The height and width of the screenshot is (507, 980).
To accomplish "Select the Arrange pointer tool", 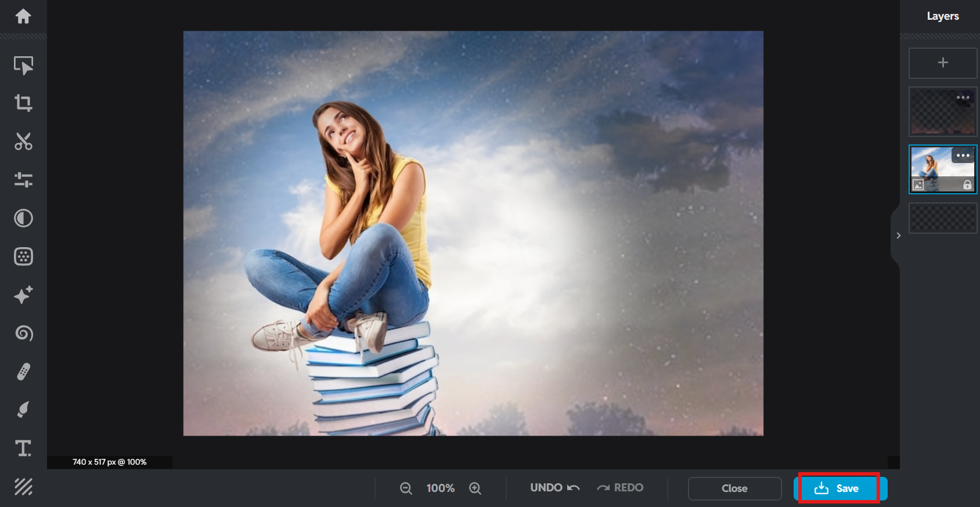I will pyautogui.click(x=23, y=65).
